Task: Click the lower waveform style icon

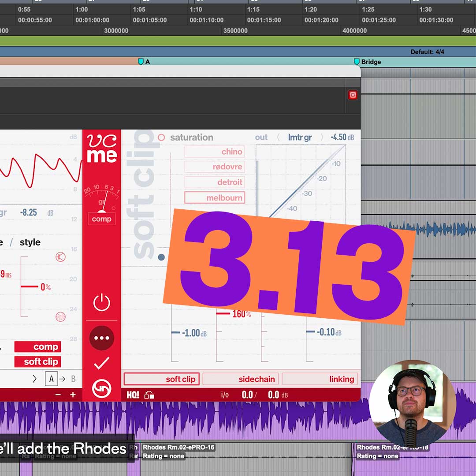Action: (x=60, y=316)
